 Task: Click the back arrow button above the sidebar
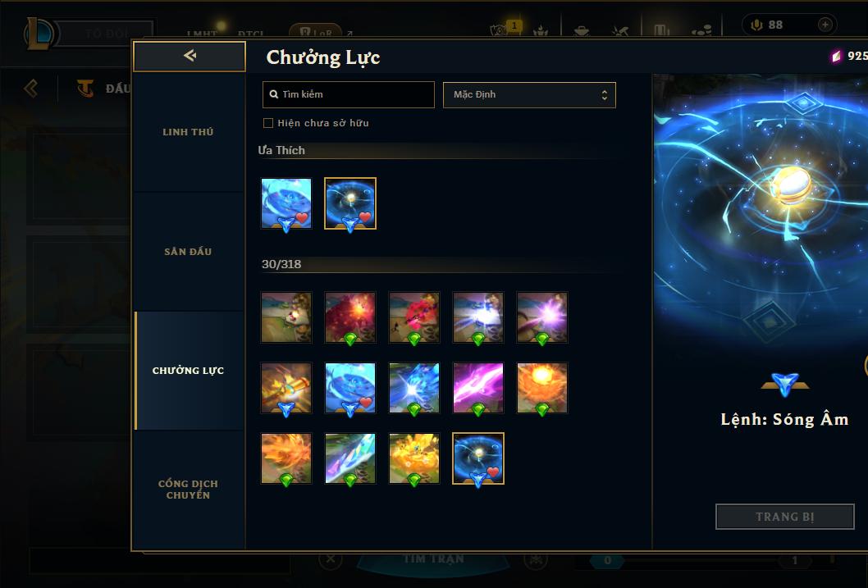point(190,56)
